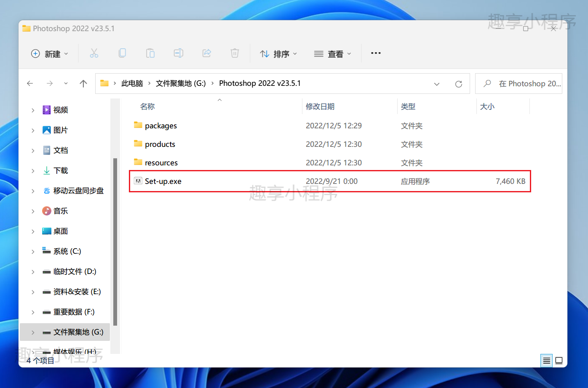The height and width of the screenshot is (388, 588).
Task: Switch to details view icon in status bar
Action: pos(546,361)
